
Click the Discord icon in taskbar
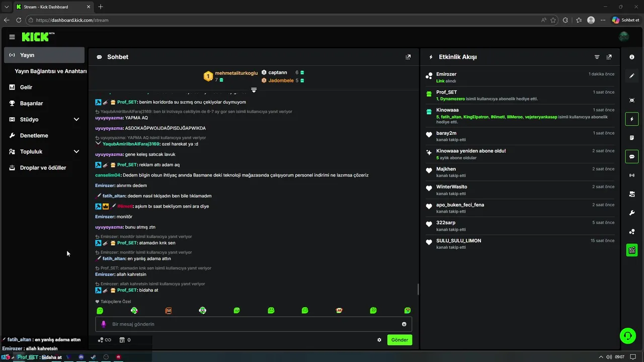pyautogui.click(x=81, y=357)
